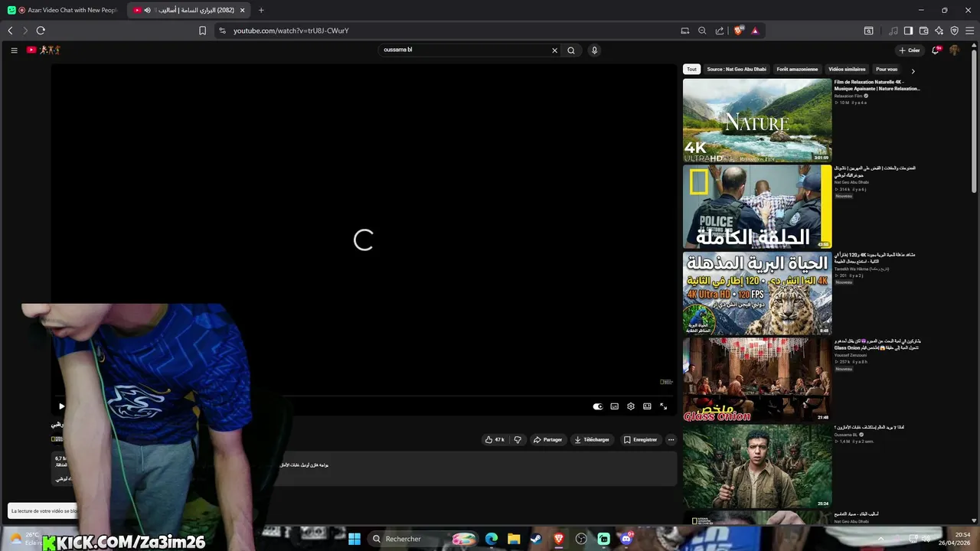
Task: Click the YouTube play button
Action: (61, 406)
